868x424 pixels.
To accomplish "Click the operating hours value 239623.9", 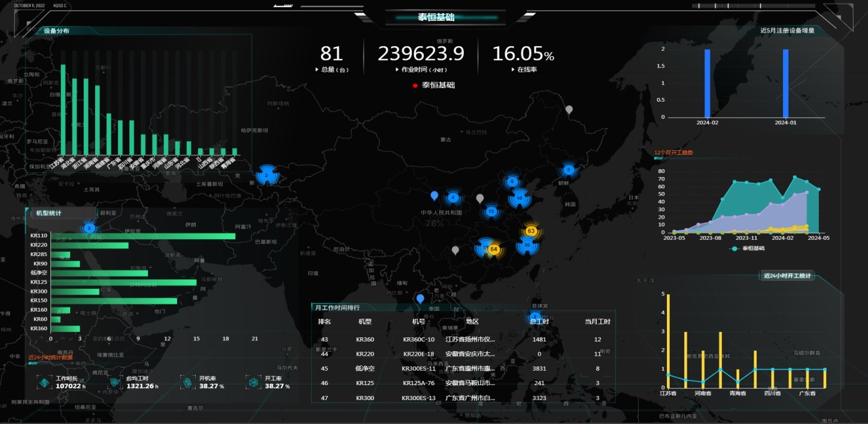I will [421, 54].
